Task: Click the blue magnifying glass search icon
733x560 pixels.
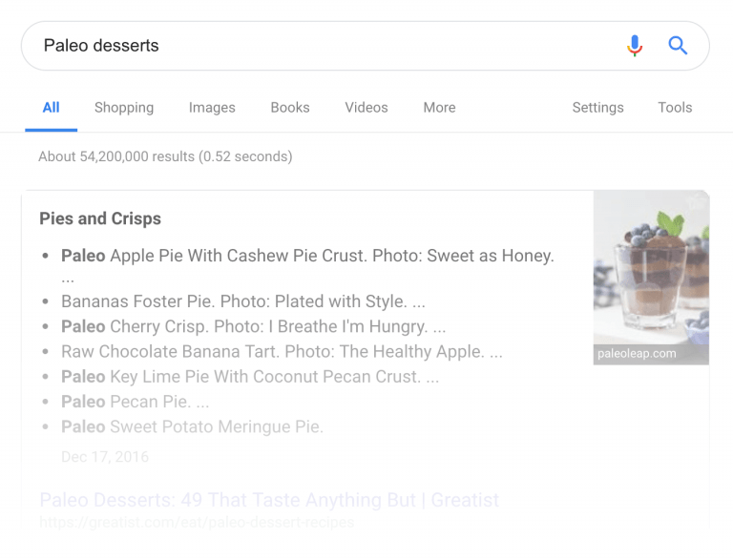Action: [678, 46]
